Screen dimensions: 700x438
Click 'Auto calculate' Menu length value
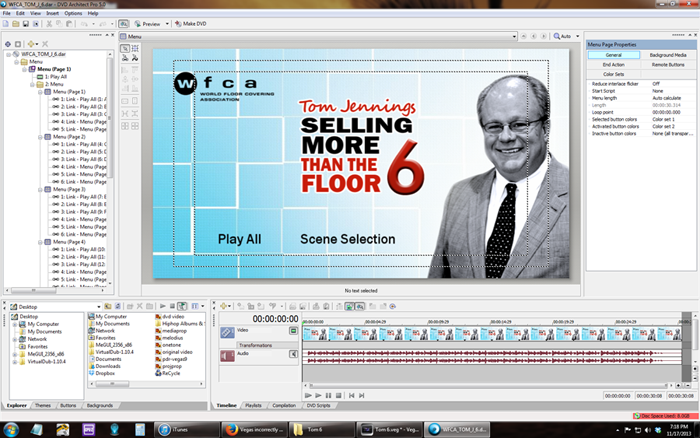click(667, 98)
